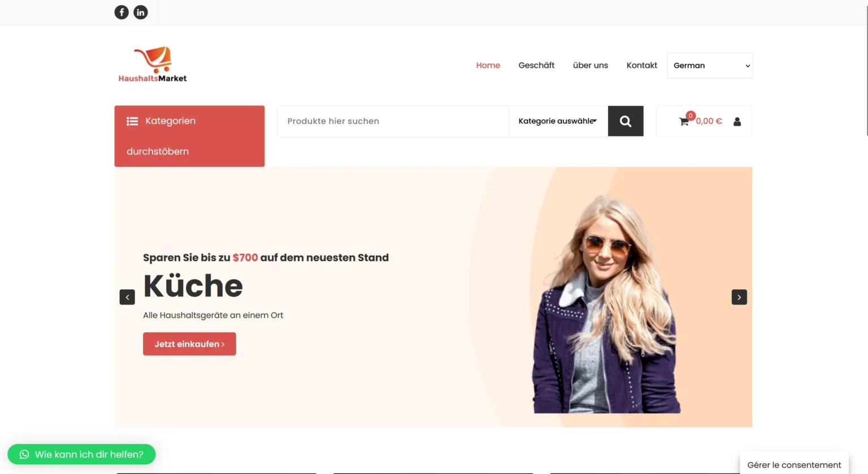
Task: Click the magnifier search button
Action: [626, 121]
